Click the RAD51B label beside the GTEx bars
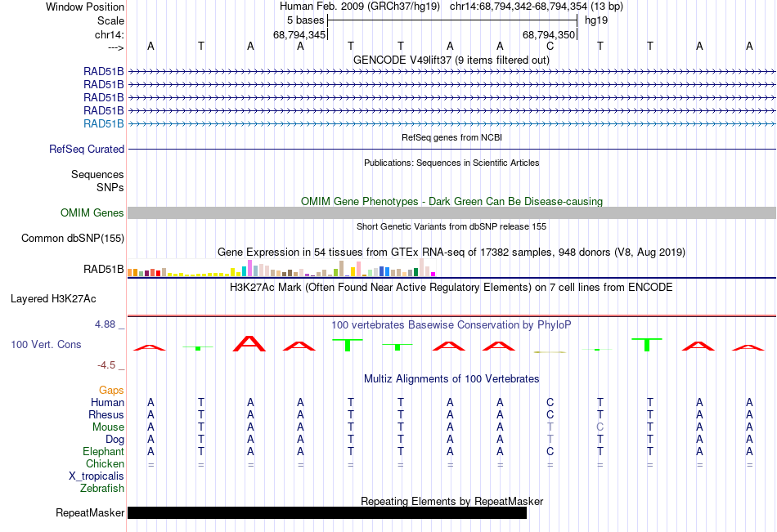 (x=104, y=269)
